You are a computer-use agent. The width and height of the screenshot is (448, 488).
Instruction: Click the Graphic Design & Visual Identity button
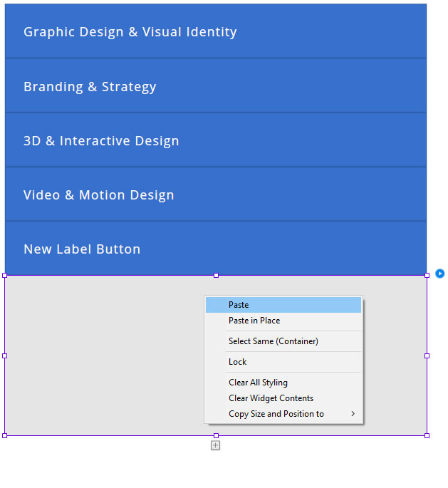(216, 31)
